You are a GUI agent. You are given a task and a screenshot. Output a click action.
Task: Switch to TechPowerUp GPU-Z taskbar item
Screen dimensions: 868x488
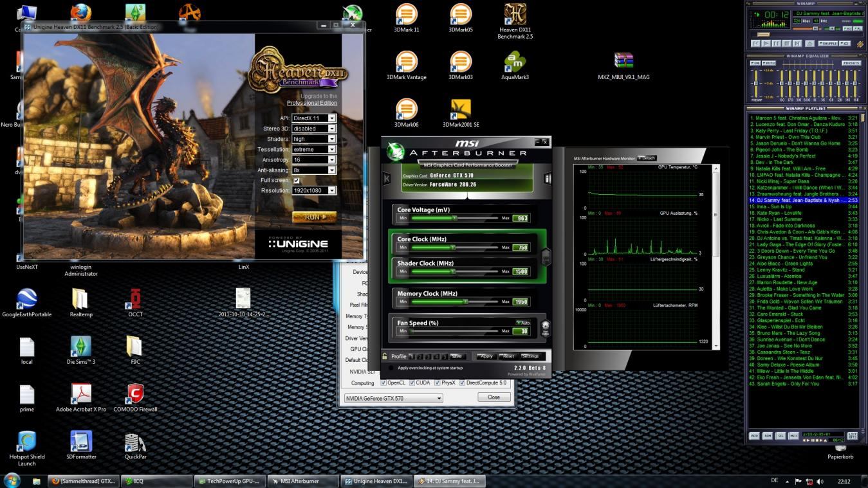tap(230, 481)
